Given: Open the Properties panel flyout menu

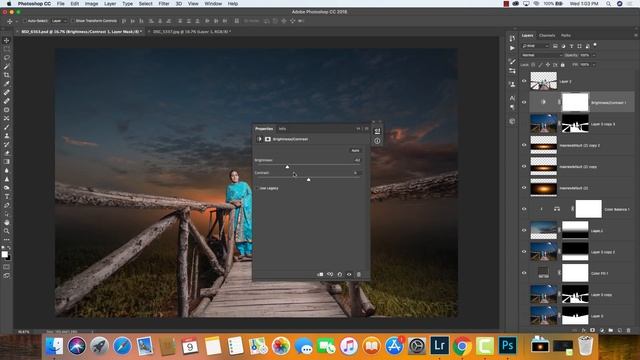Looking at the screenshot, I should point(366,129).
